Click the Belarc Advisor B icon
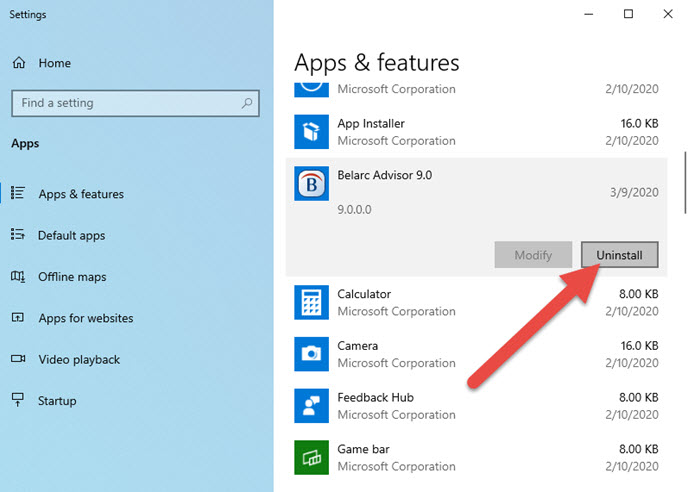 coord(312,183)
